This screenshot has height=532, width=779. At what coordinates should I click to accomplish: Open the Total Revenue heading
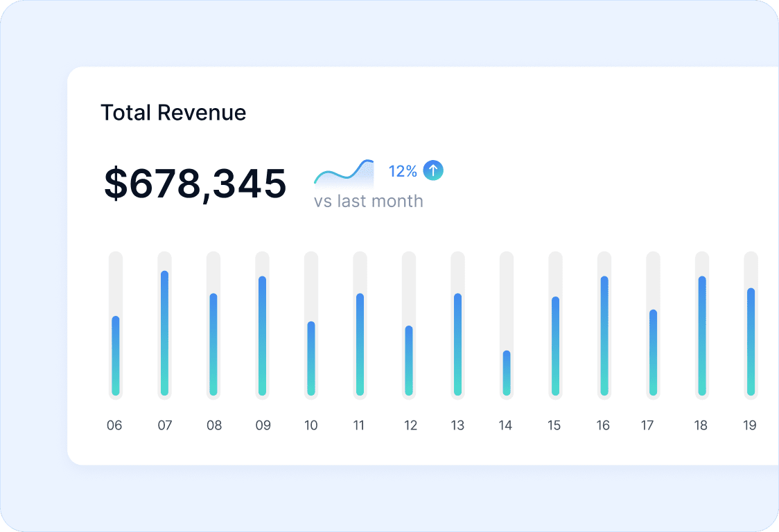pos(174,112)
